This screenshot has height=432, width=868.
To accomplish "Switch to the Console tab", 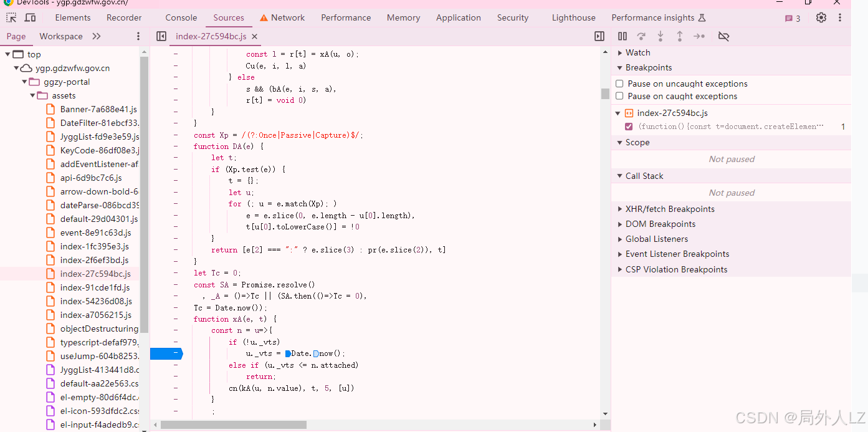I will click(x=181, y=17).
